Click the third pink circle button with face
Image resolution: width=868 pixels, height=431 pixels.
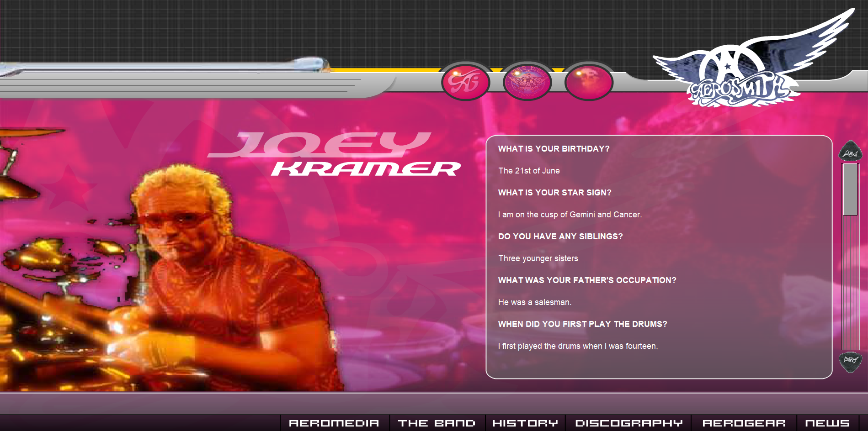(x=589, y=82)
